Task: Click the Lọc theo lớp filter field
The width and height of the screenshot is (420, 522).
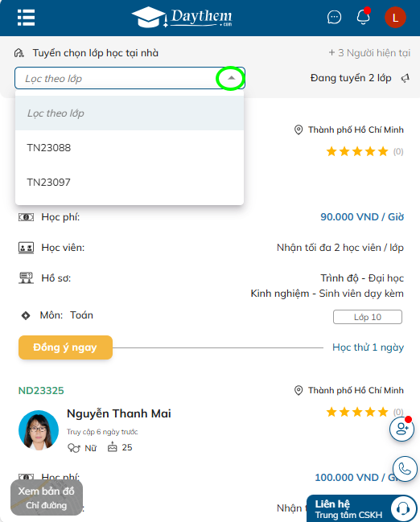Action: click(130, 78)
